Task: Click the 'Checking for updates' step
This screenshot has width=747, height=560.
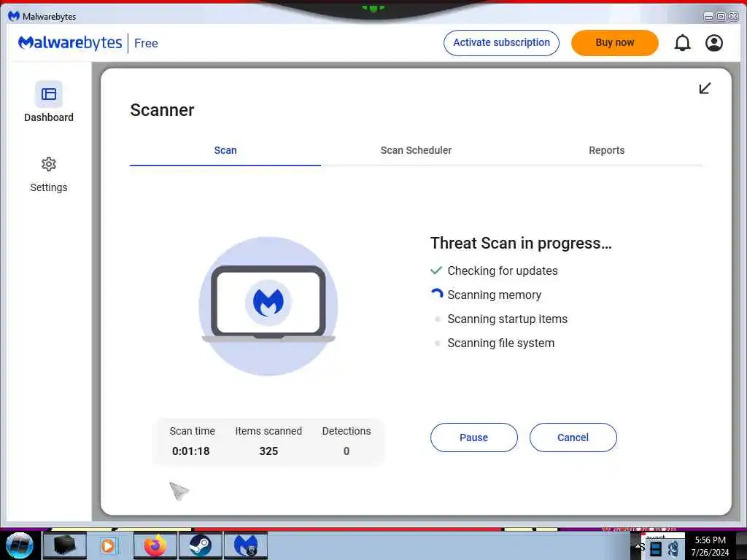Action: (503, 271)
